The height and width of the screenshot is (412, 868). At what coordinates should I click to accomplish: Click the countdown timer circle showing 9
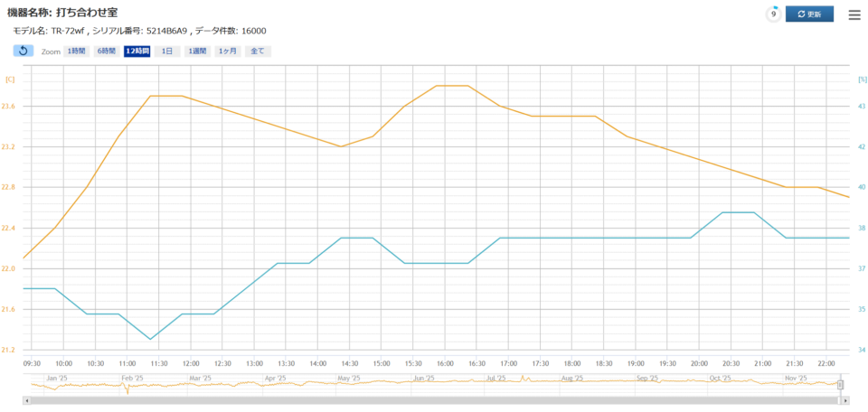tap(773, 14)
